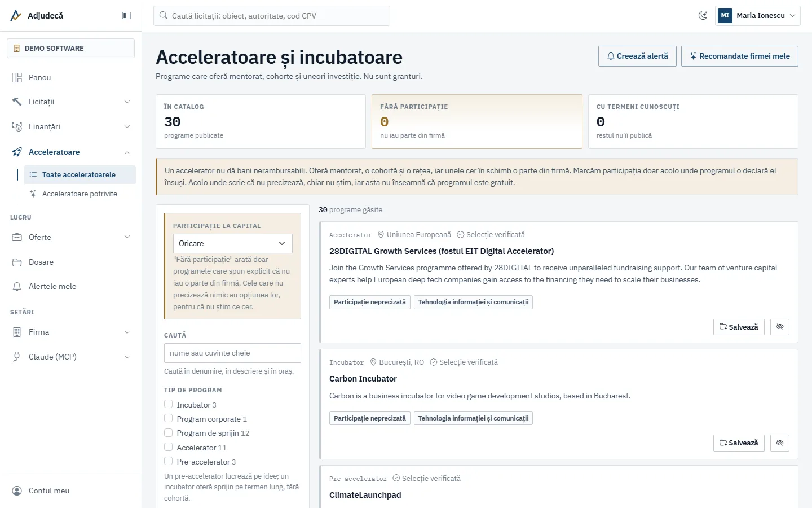Select the Fără participație stat card
812x508 pixels.
477,121
